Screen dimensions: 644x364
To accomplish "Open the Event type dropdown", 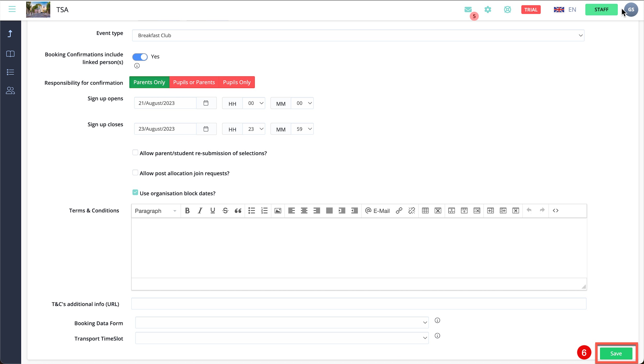I will (x=358, y=35).
